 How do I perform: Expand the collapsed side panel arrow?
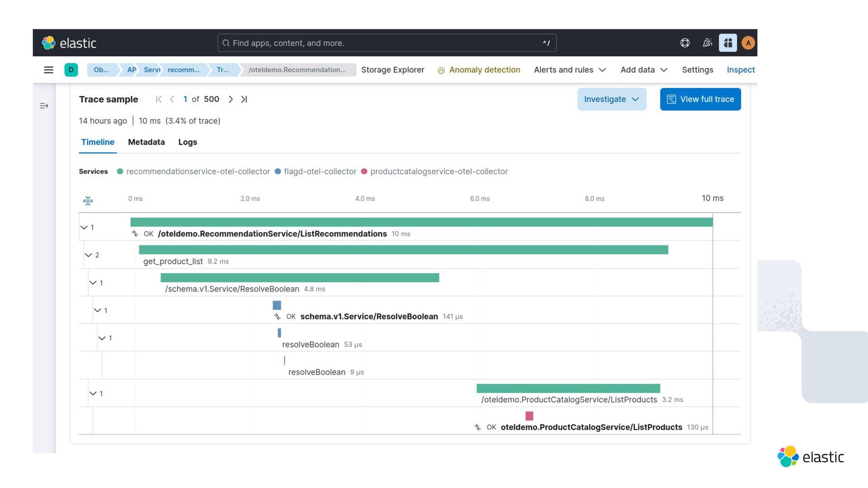pyautogui.click(x=44, y=106)
